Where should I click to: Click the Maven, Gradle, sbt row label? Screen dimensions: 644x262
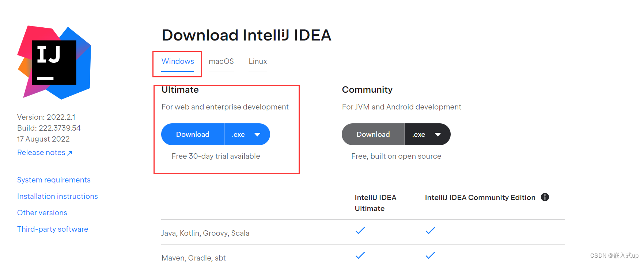[x=194, y=258]
